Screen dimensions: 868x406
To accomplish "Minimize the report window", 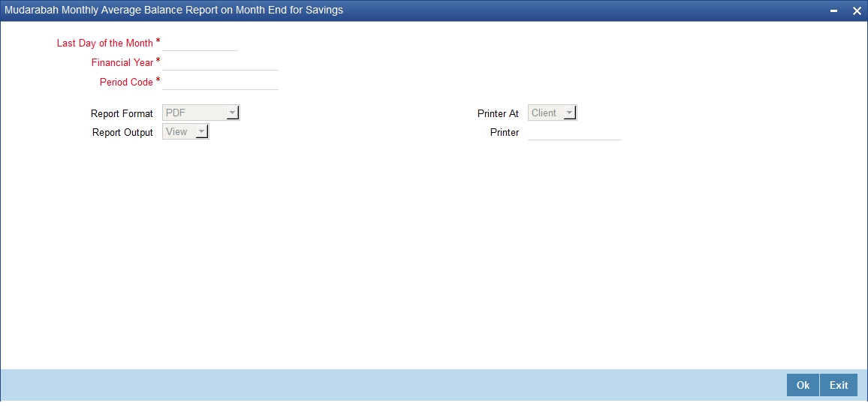I will pyautogui.click(x=833, y=11).
